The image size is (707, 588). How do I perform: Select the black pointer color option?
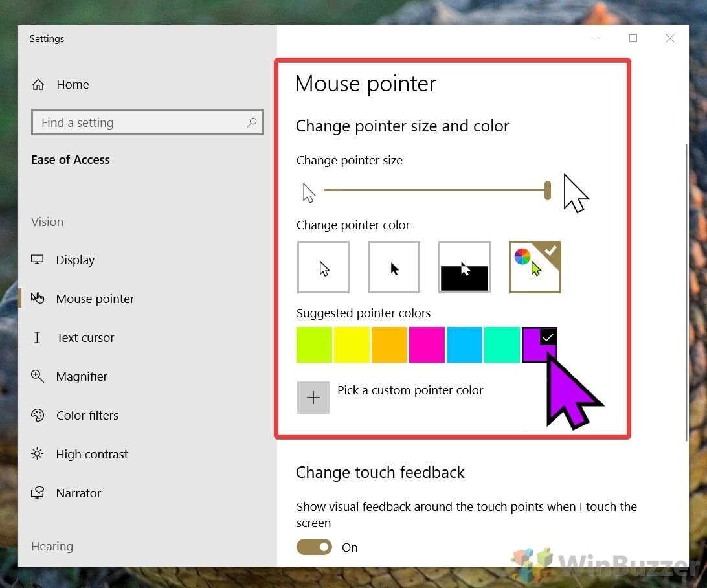tap(394, 267)
